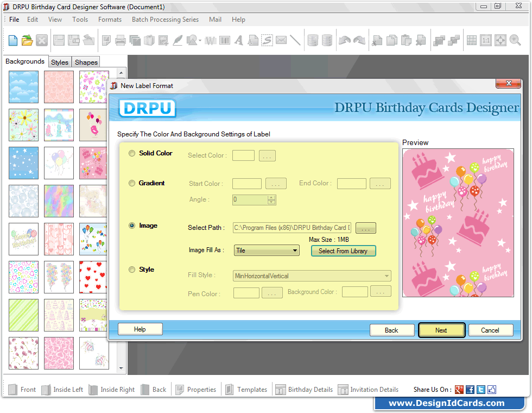Image resolution: width=532 pixels, height=413 pixels.
Task: Open a file with the folder icon
Action: click(x=27, y=40)
